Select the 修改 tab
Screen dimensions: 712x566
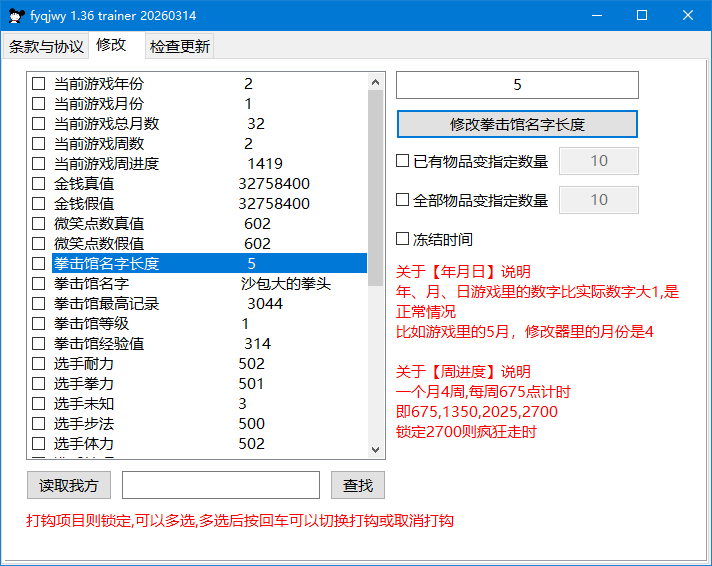coord(111,45)
